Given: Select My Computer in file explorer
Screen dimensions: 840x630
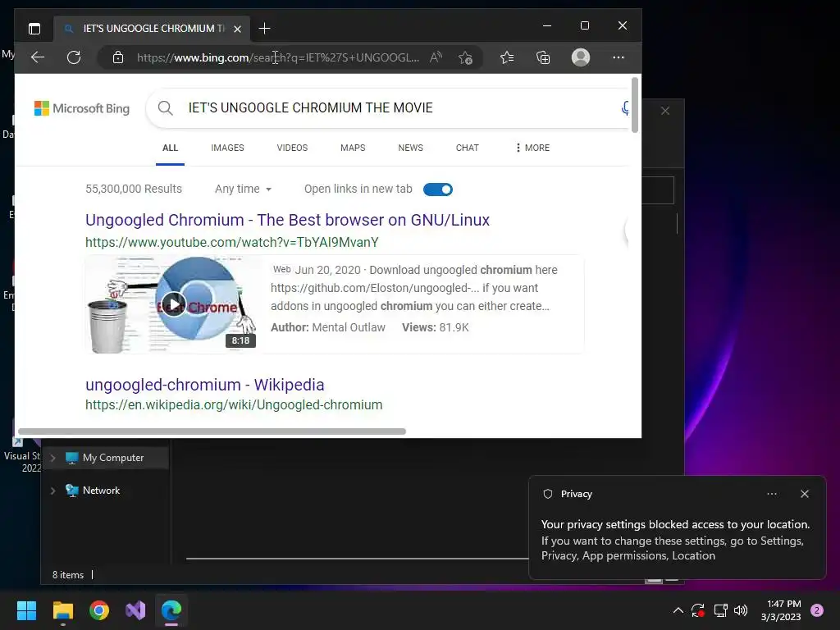Looking at the screenshot, I should click(105, 458).
